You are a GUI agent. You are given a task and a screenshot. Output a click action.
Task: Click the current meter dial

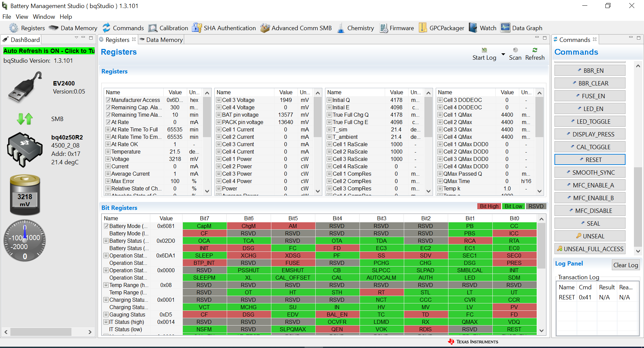coord(24,240)
